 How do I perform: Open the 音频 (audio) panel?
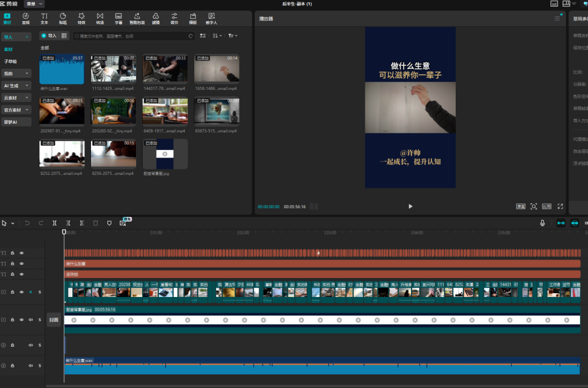(26, 19)
